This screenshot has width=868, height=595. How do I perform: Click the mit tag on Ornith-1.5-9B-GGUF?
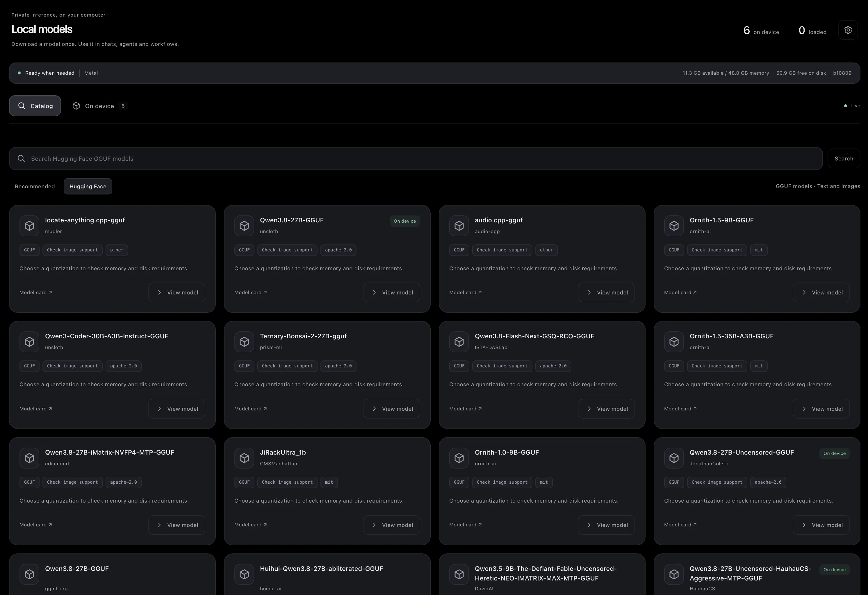point(759,250)
